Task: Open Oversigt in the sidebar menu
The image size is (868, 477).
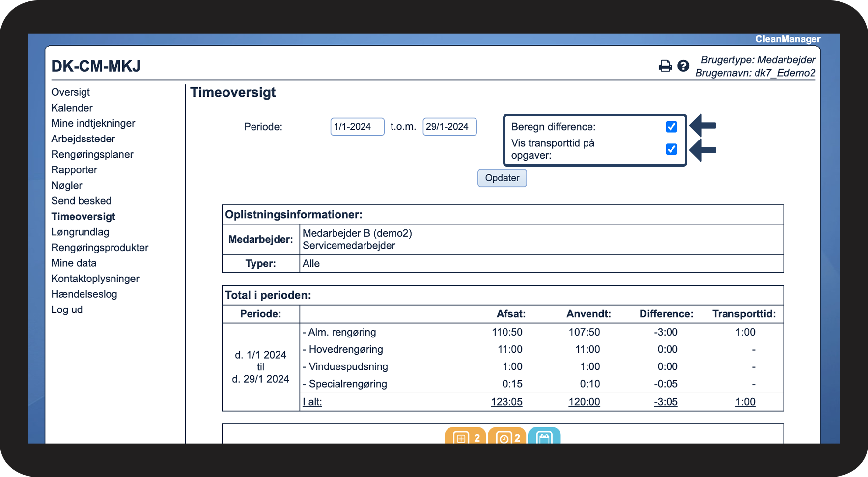Action: [71, 92]
